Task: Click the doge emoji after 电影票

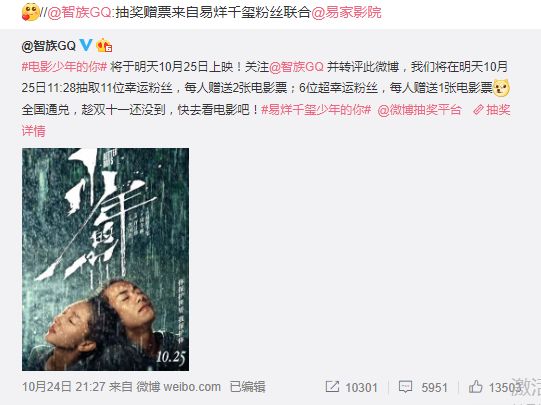Action: coord(501,88)
